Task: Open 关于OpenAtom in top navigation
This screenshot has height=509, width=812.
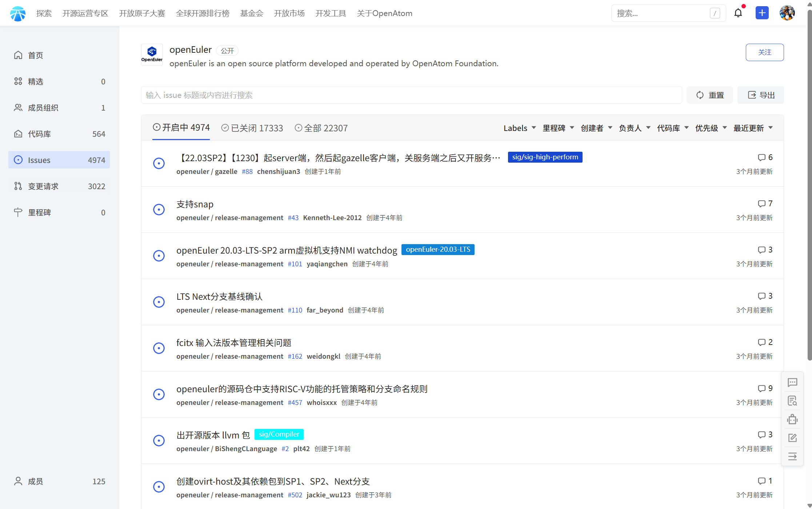Action: click(385, 13)
